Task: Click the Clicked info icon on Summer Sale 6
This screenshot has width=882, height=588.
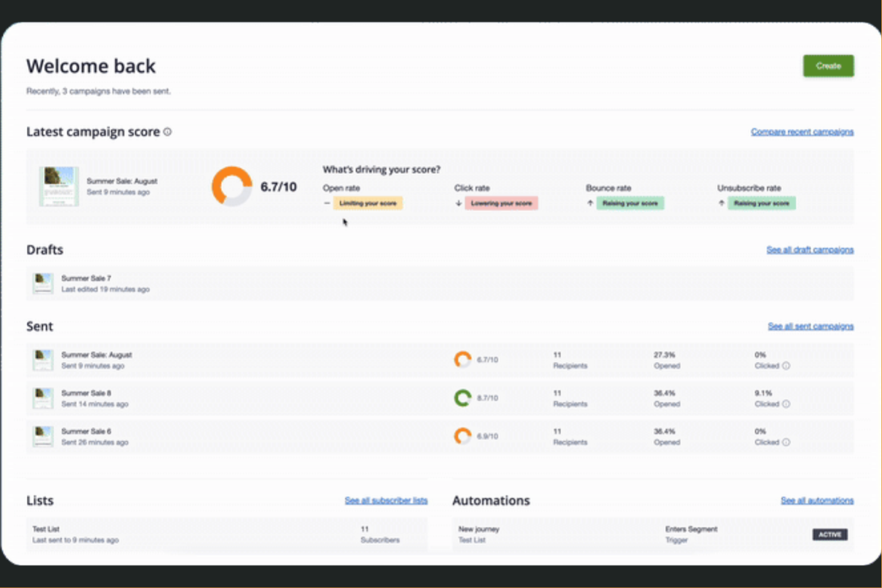Action: coord(786,442)
